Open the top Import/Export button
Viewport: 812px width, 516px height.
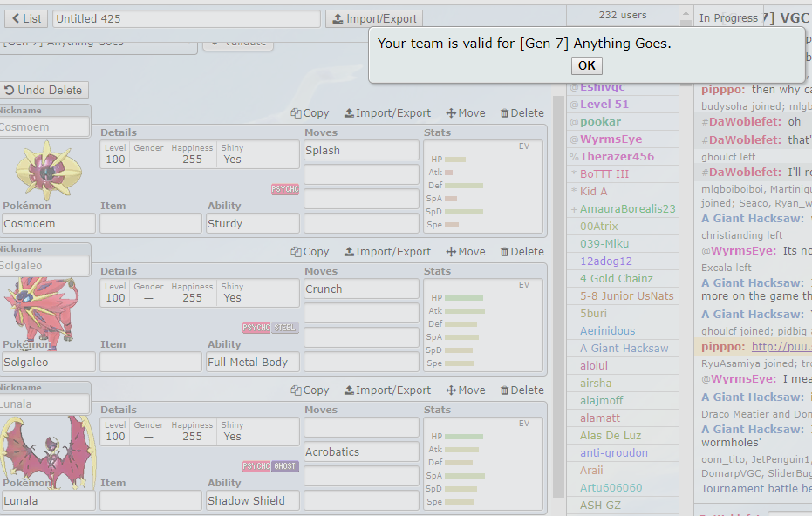[374, 18]
